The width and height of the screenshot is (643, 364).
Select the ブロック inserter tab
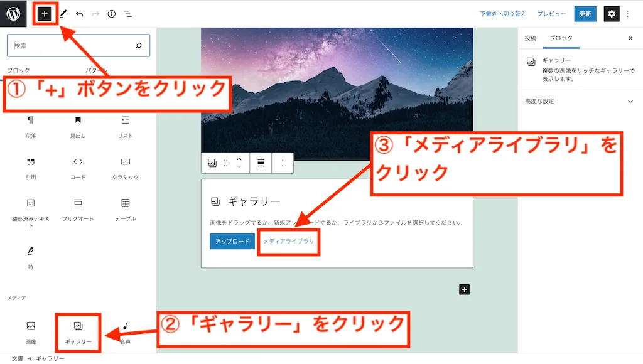19,70
